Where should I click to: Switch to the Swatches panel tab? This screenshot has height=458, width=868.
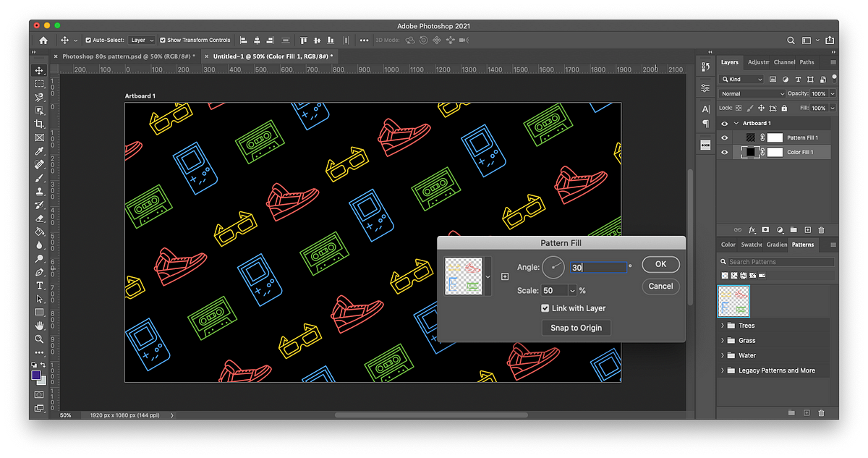[752, 245]
